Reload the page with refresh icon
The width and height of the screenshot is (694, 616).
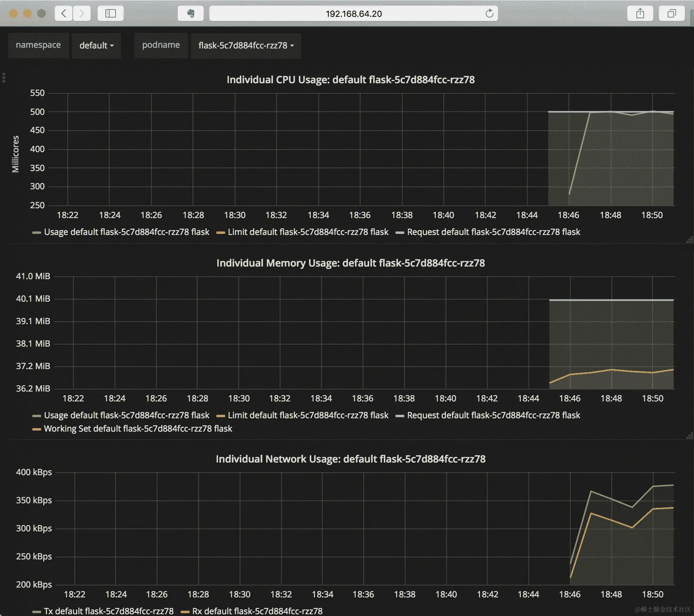[489, 13]
